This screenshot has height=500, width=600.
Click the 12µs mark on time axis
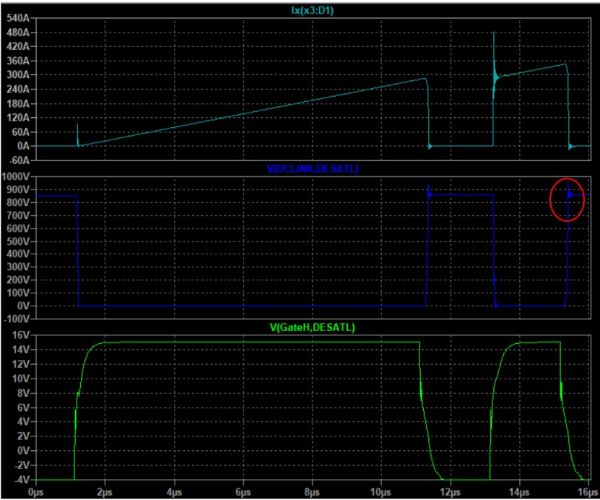pos(450,492)
